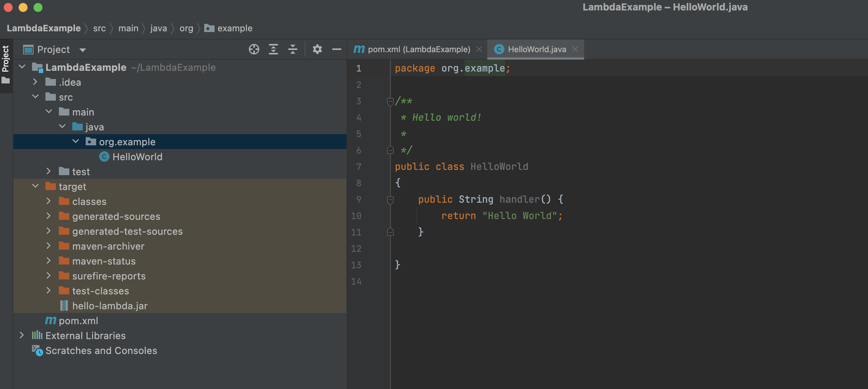
Task: Collapse the main folder
Action: pyautogui.click(x=49, y=112)
